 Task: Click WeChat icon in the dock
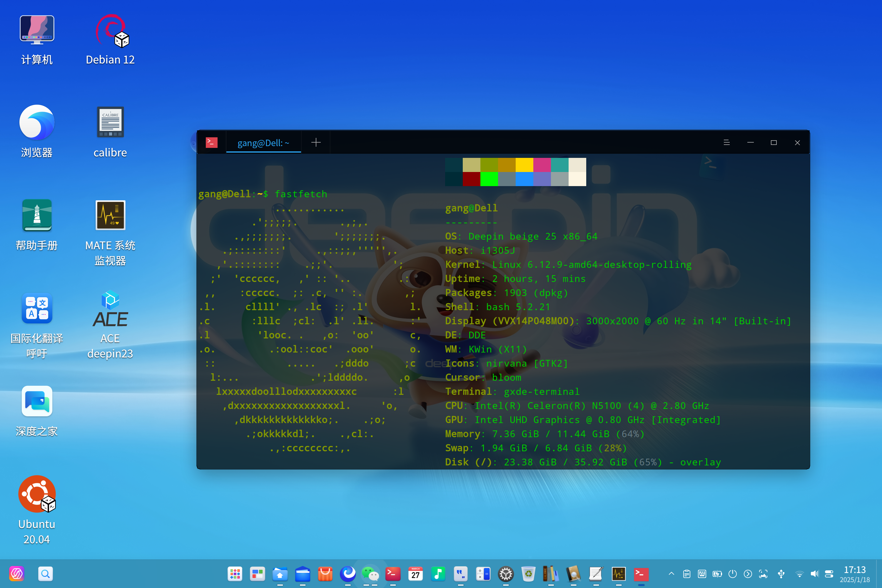pos(370,574)
